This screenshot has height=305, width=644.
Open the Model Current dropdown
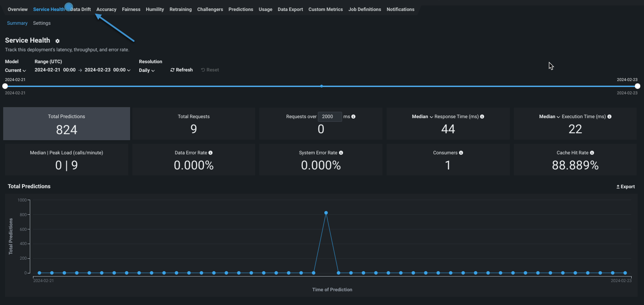(16, 71)
